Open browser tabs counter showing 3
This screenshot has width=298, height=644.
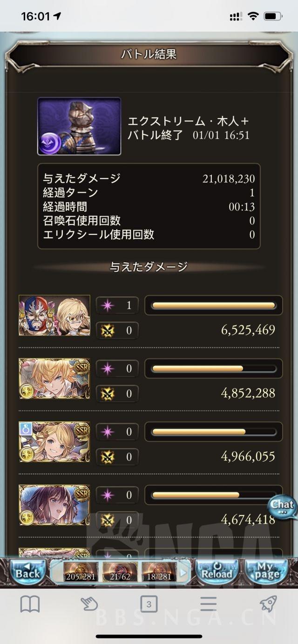pyautogui.click(x=149, y=604)
